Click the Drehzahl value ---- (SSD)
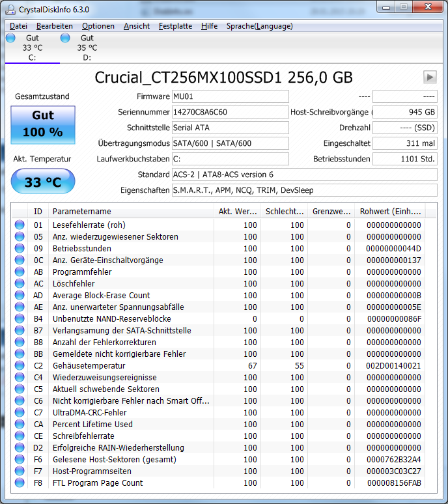This screenshot has height=504, width=448. [x=405, y=128]
